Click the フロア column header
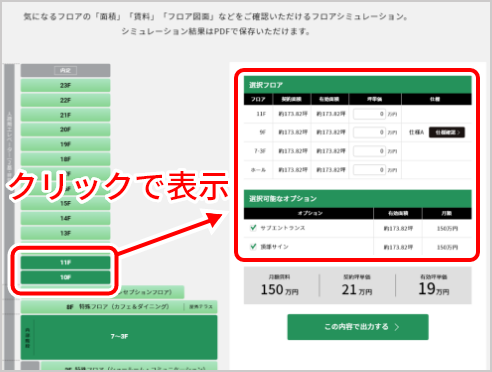This screenshot has width=492, height=372. [x=258, y=99]
